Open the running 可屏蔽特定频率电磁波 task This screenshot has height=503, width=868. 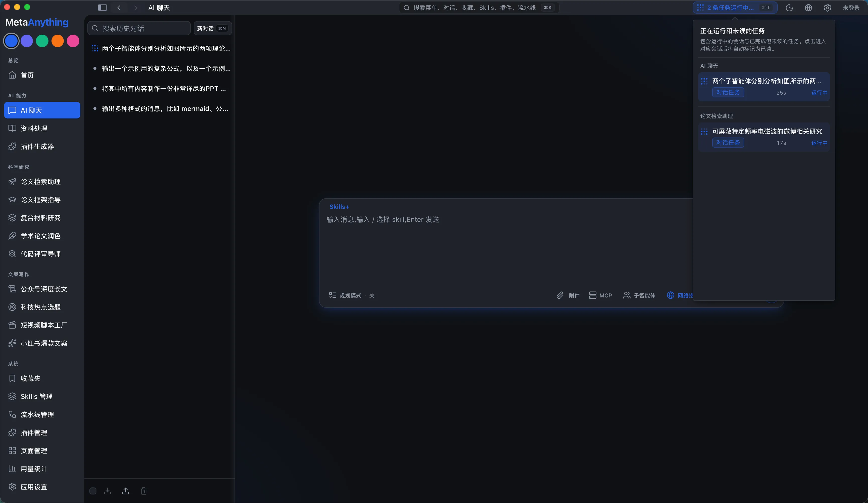(764, 137)
